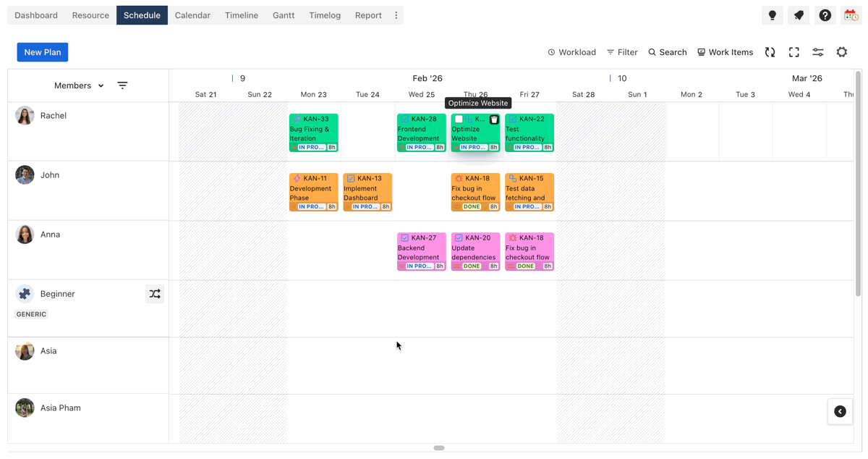Click the horizontal scrollbar handle at bottom
The width and height of the screenshot is (868, 459).
click(439, 448)
